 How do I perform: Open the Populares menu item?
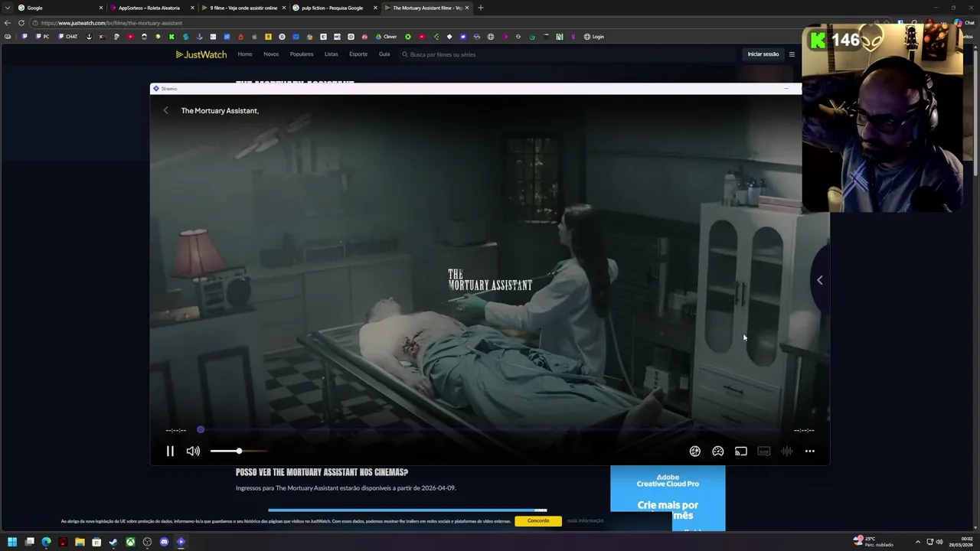[302, 54]
